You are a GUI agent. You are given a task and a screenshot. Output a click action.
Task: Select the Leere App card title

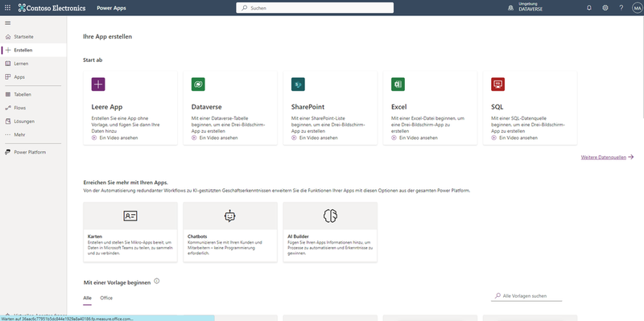(107, 107)
